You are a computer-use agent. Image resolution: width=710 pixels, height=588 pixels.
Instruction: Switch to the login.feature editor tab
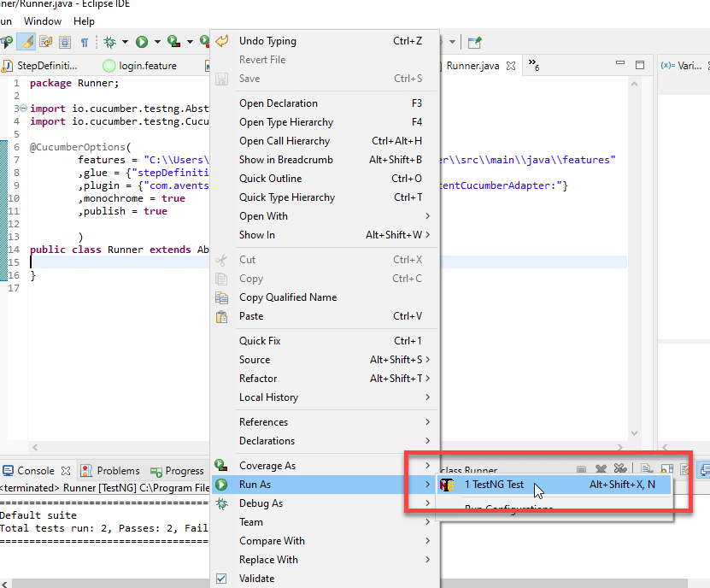[x=139, y=66]
